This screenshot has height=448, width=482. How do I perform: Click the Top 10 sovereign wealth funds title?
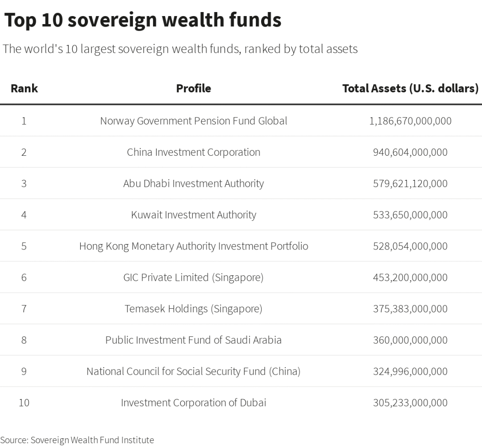coord(142,21)
